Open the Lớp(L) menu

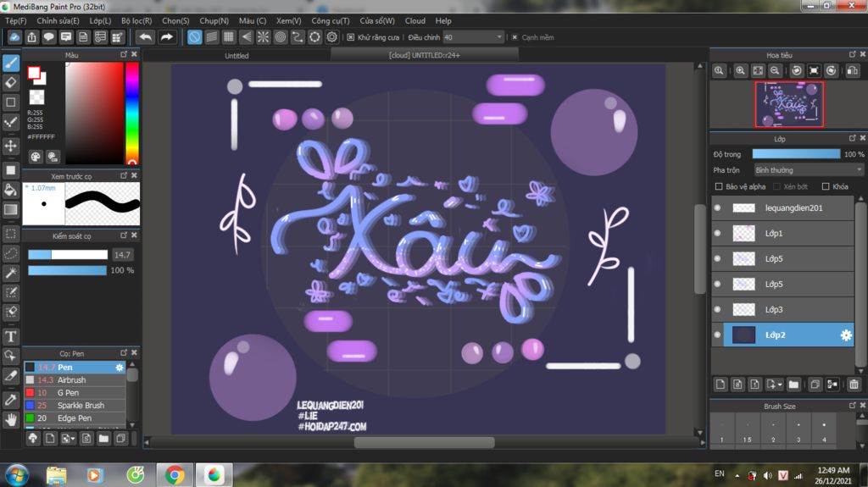click(100, 20)
